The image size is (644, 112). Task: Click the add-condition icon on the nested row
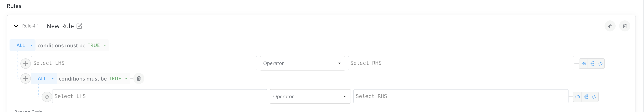577,97
